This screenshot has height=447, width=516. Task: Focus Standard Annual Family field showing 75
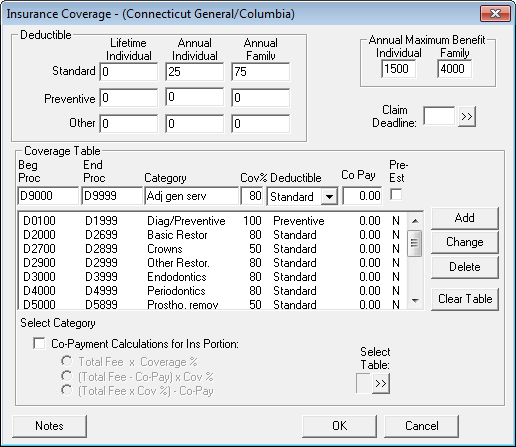point(260,71)
